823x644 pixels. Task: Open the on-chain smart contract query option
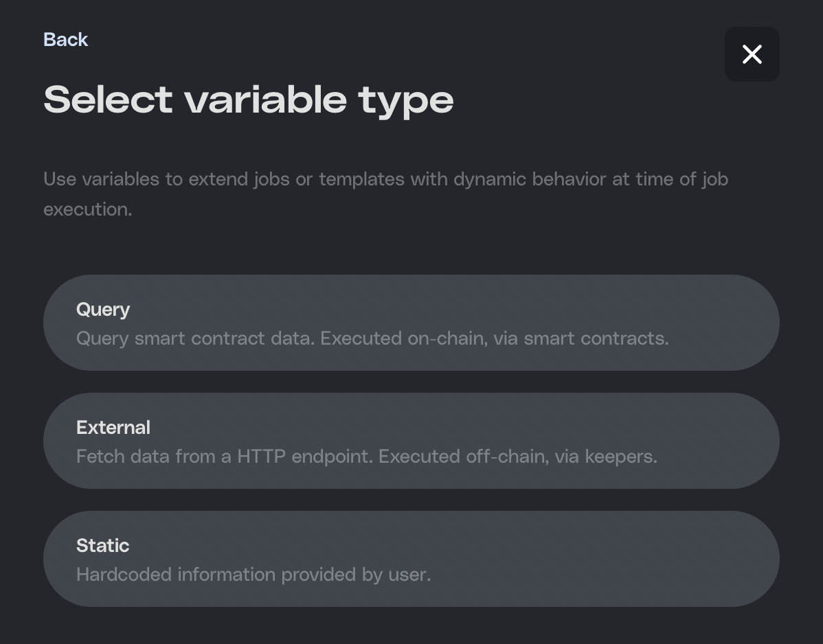411,323
